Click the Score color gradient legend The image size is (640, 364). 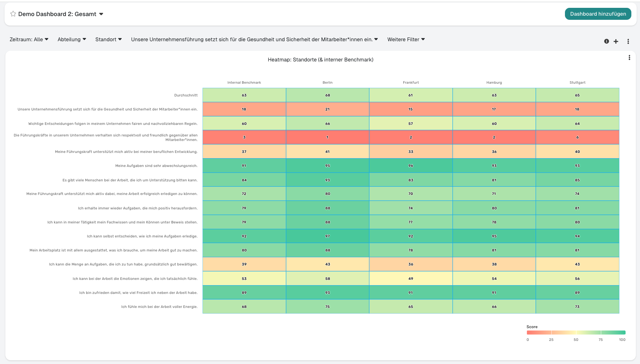576,332
